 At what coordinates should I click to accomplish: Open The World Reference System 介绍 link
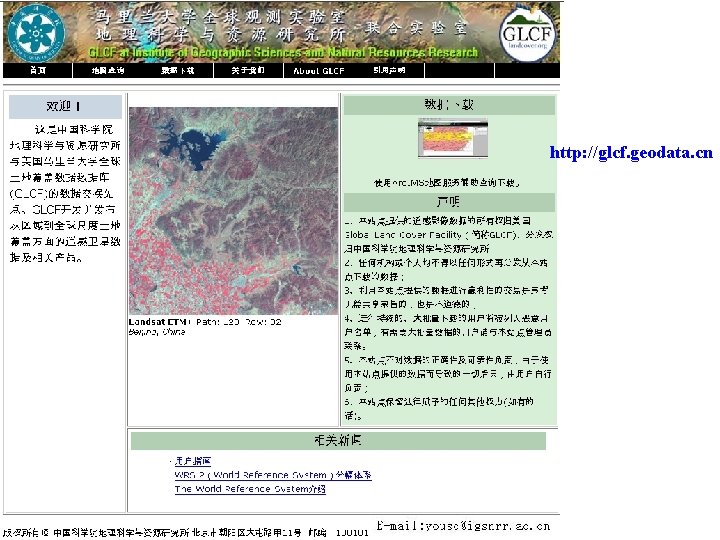coord(250,489)
